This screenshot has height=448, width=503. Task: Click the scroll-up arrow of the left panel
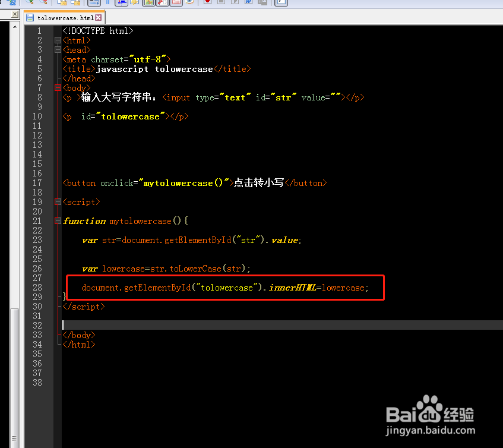[x=15, y=27]
